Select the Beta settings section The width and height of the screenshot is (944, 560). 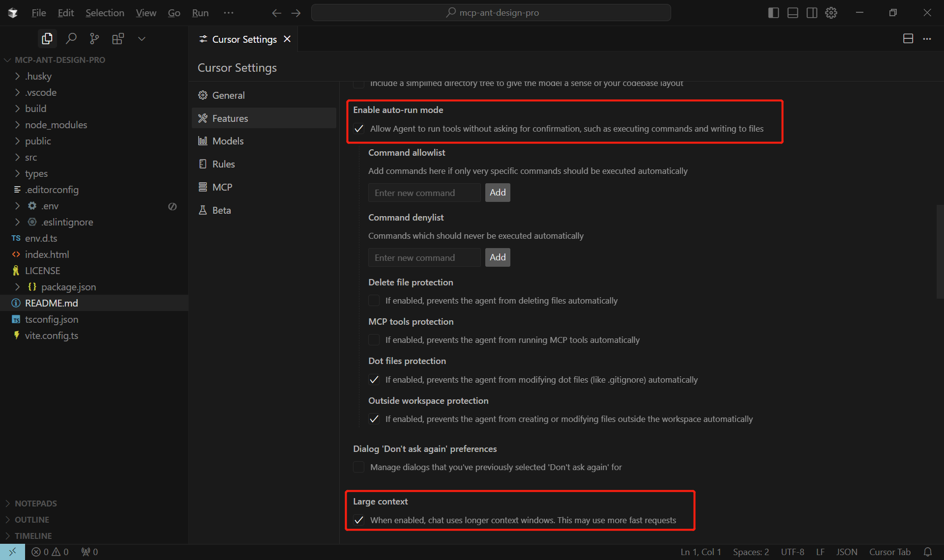point(264,210)
